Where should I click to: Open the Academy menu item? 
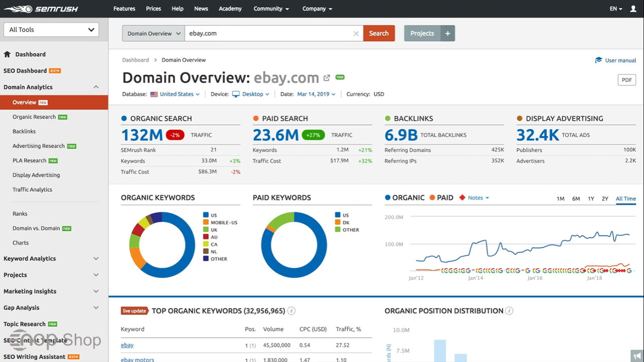(230, 8)
